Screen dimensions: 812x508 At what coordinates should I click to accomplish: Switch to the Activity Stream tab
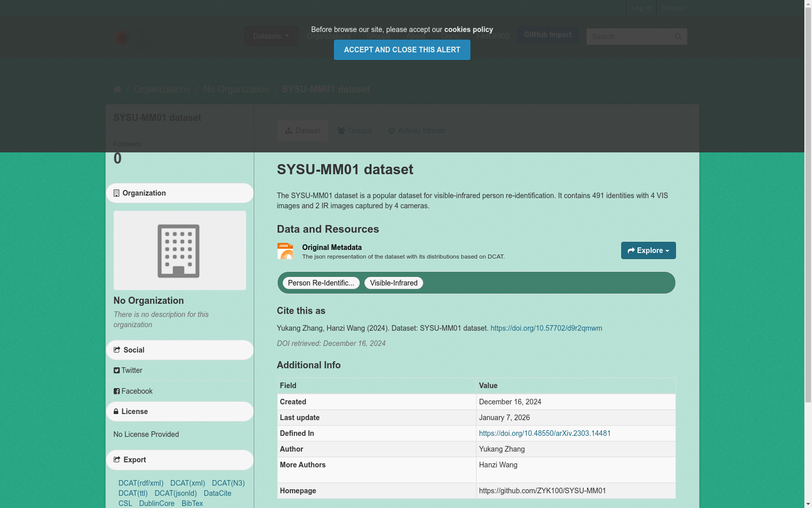(x=417, y=131)
